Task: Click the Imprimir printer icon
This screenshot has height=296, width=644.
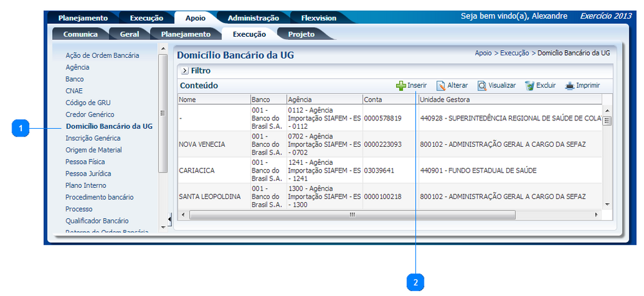Action: (x=569, y=86)
